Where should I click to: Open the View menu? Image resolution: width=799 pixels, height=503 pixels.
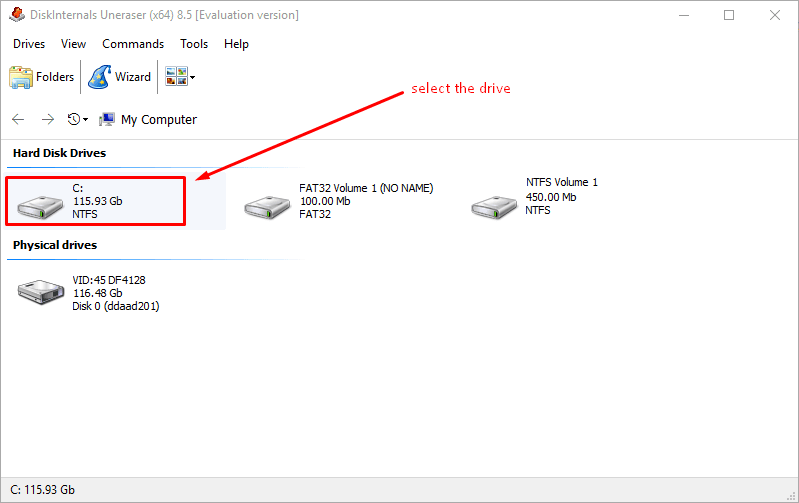pos(73,44)
